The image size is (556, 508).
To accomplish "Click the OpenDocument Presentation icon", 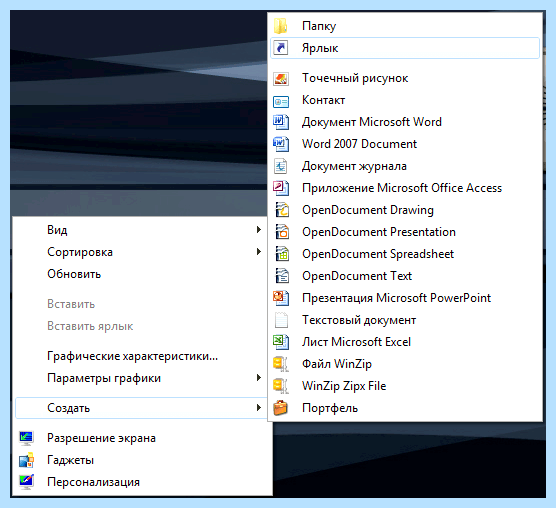I will 282,232.
